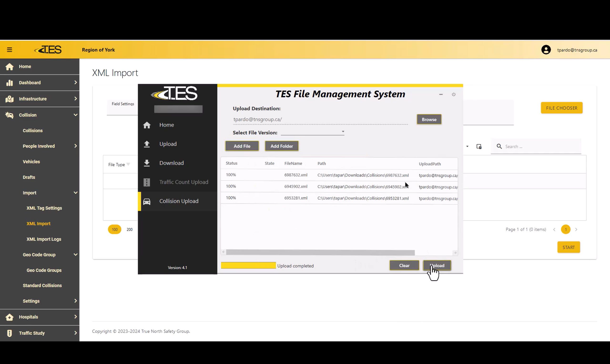Select 100 items per page
The height and width of the screenshot is (364, 610).
click(x=115, y=229)
